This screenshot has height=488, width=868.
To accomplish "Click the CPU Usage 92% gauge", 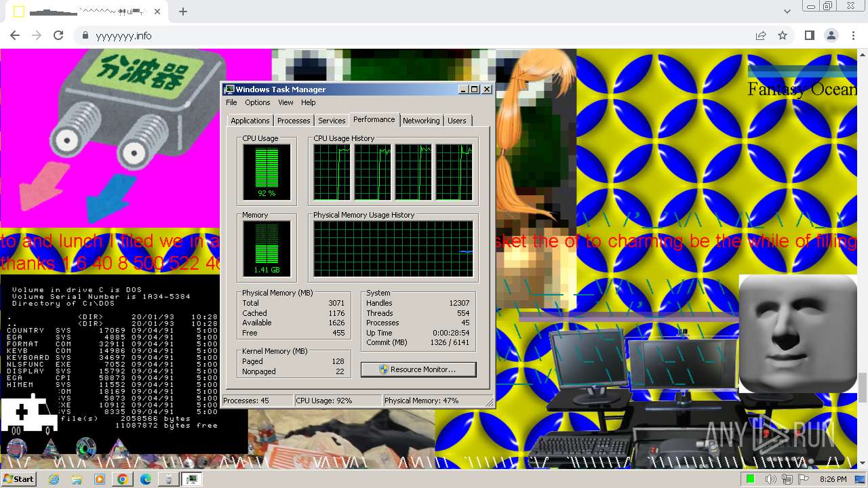I will [x=267, y=172].
